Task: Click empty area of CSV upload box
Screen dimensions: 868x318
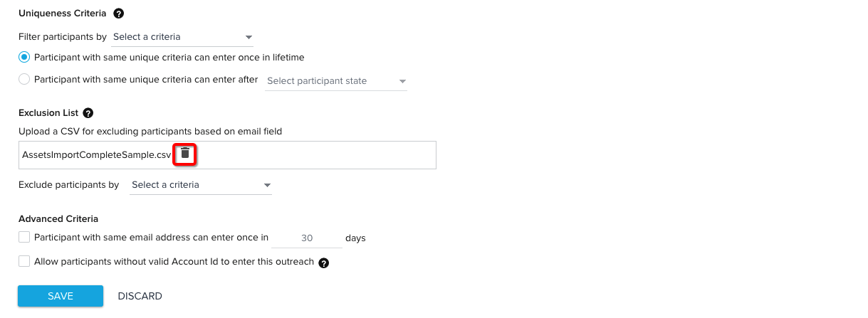Action: (313, 154)
